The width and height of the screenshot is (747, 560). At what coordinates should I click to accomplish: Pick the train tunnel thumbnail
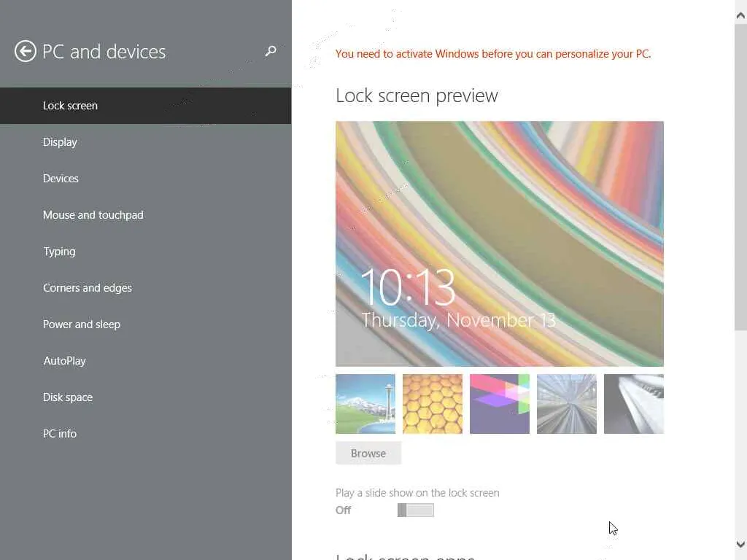pos(567,404)
